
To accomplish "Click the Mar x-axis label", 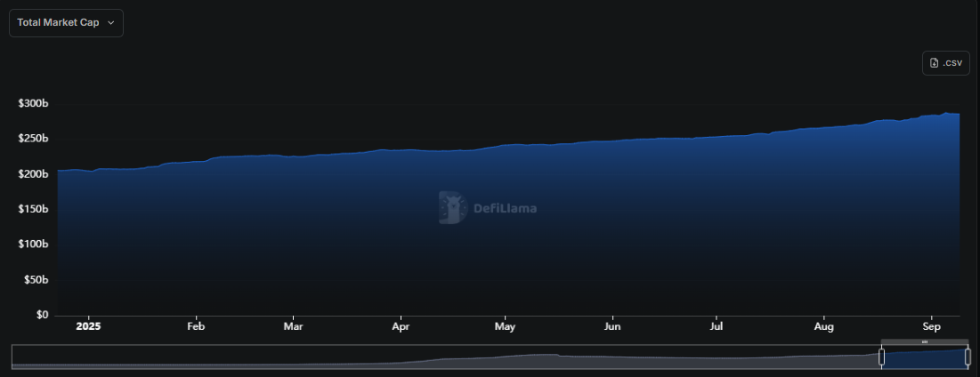I will point(293,326).
